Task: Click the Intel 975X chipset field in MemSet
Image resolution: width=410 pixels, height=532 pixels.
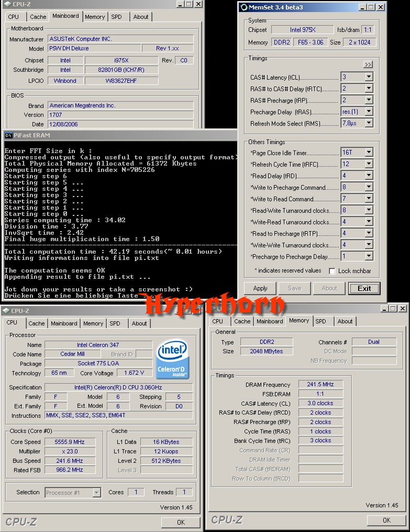Action: (302, 30)
